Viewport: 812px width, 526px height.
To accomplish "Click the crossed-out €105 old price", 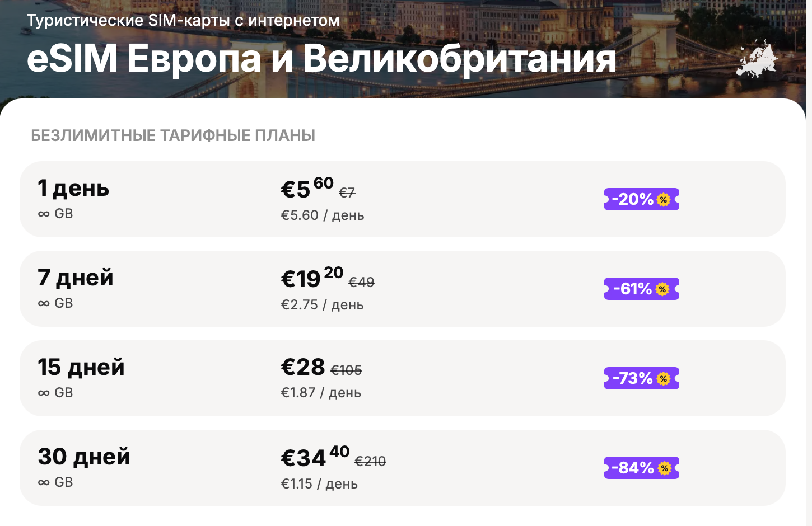I will click(x=346, y=370).
